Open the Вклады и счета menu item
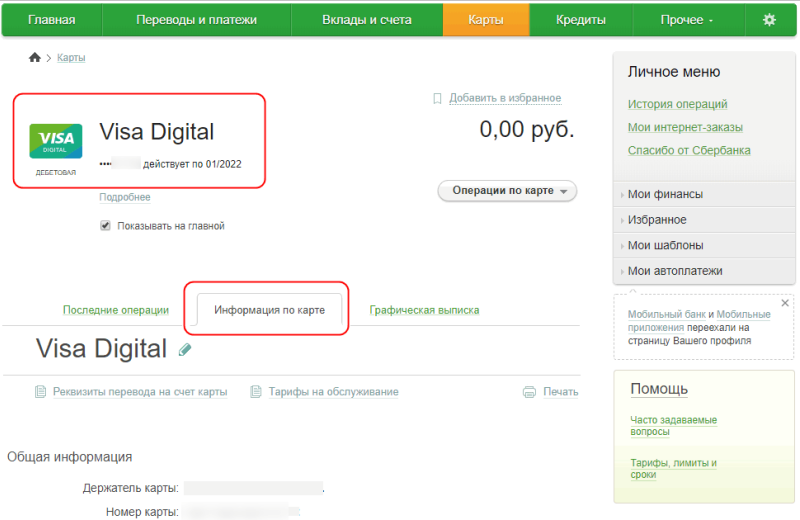The width and height of the screenshot is (800, 520). click(367, 20)
